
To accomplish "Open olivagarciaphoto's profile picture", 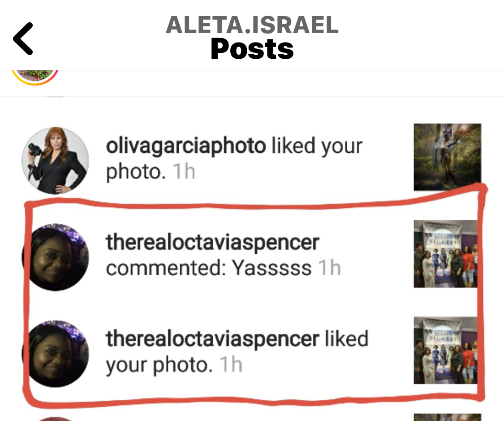I will (x=55, y=161).
